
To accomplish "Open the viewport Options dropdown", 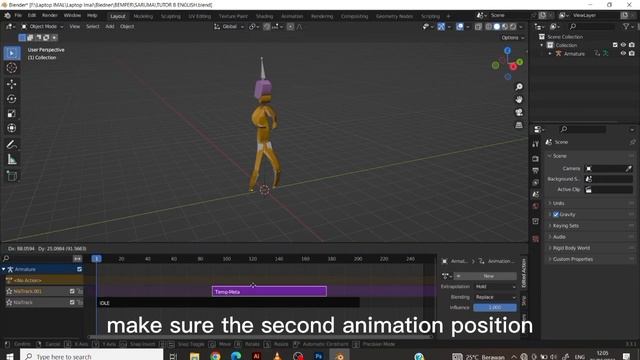I will (513, 38).
